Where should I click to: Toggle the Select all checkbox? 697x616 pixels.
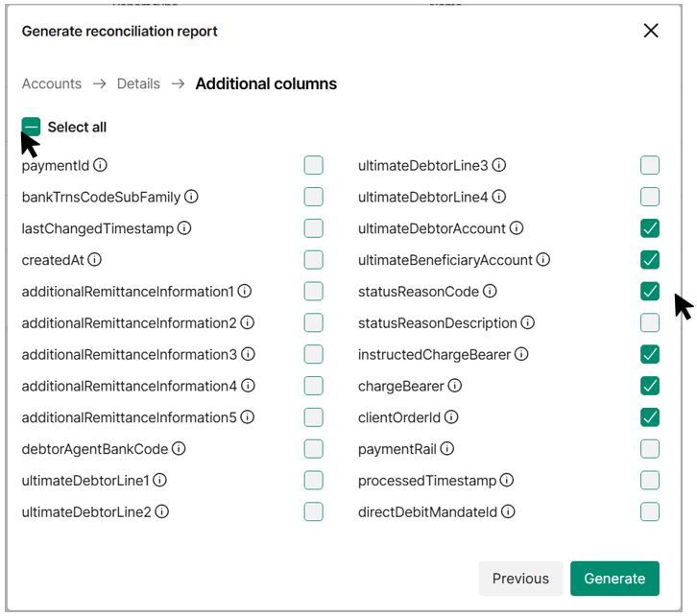(31, 127)
